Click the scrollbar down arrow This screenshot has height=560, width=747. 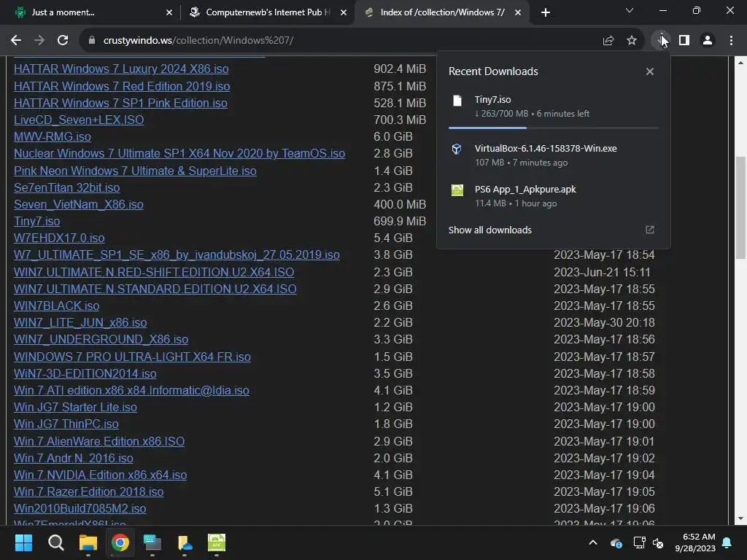tap(740, 518)
